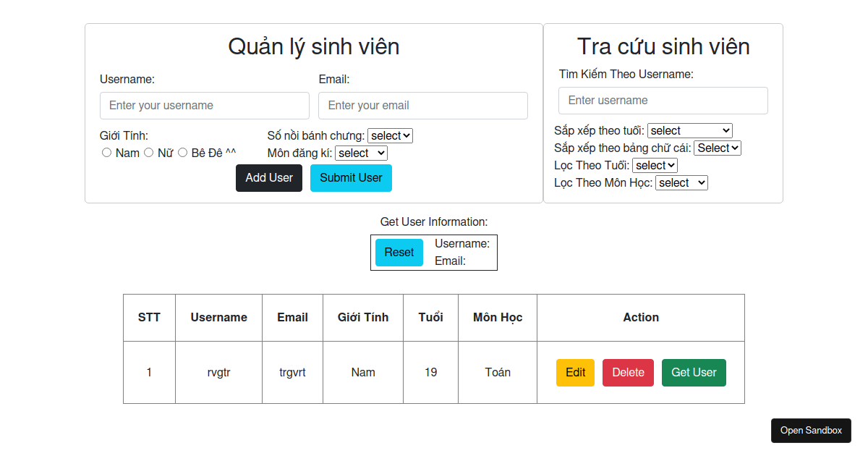Click the Tra cứu sinh viên heading
The image size is (868, 456).
(x=663, y=46)
